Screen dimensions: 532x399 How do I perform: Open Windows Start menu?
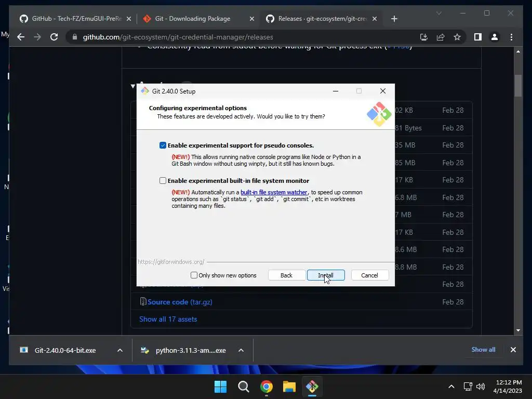[220, 387]
